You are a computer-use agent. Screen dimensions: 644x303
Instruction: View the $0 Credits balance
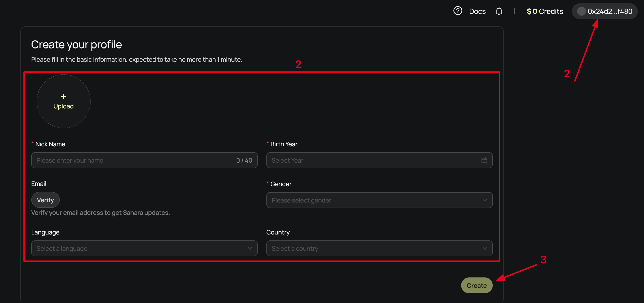[x=545, y=11]
